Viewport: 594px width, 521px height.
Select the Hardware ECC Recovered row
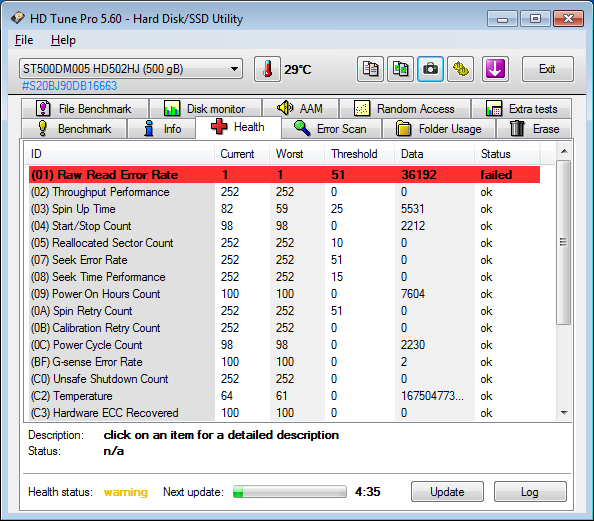tap(284, 413)
